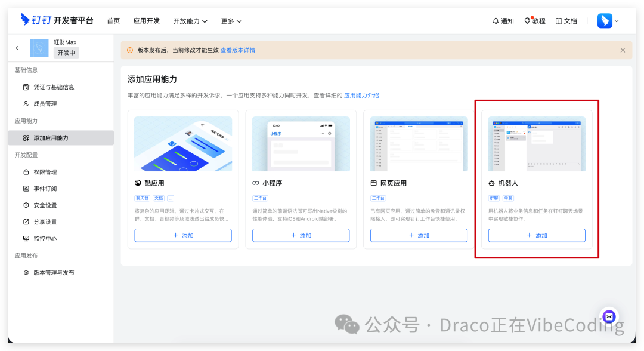Click the 群聊 tag on 机器人
The width and height of the screenshot is (644, 351).
pos(494,198)
